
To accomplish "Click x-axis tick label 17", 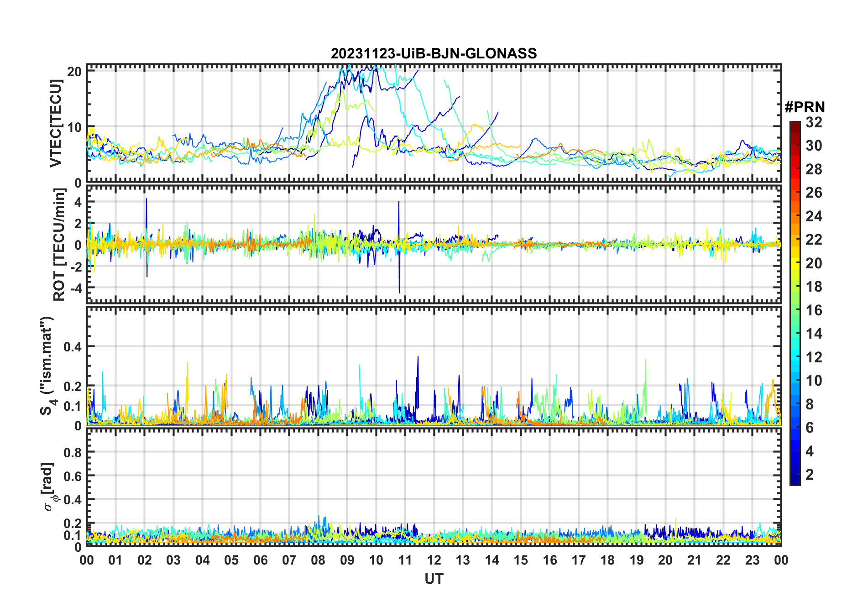I will click(579, 560).
